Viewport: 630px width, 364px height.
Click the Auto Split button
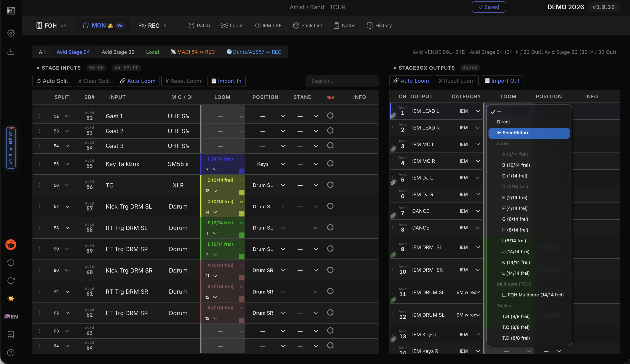52,81
